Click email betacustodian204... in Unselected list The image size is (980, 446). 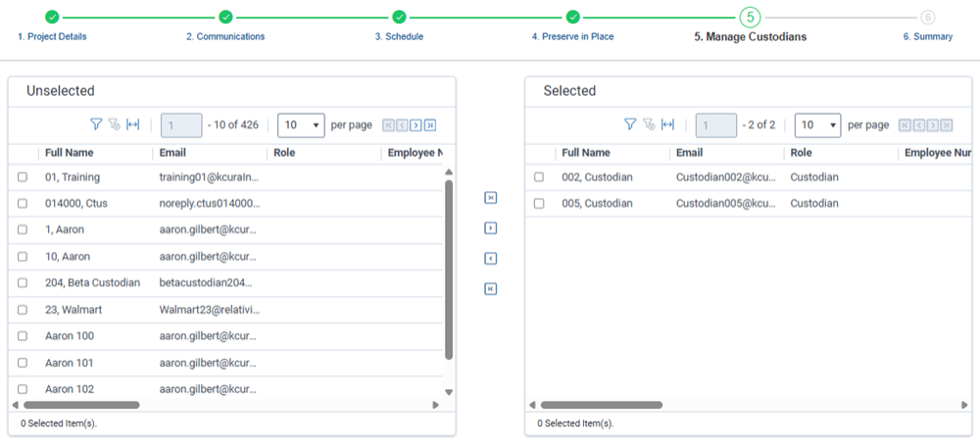[x=207, y=282]
